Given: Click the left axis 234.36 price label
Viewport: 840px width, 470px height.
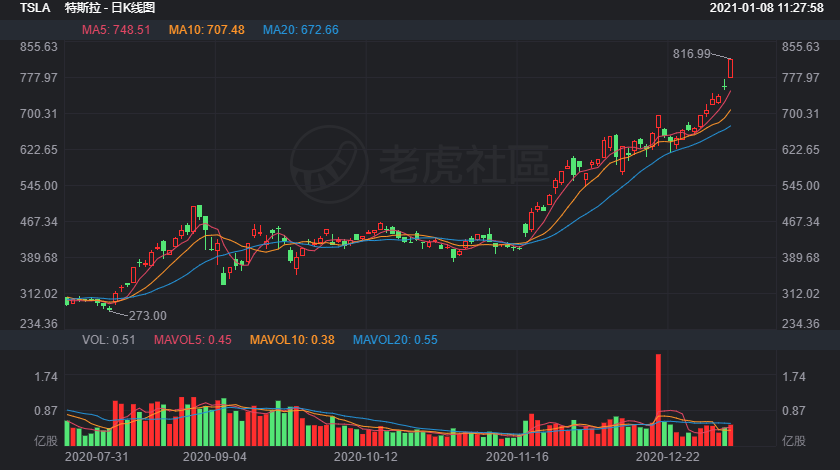Looking at the screenshot, I should [39, 324].
